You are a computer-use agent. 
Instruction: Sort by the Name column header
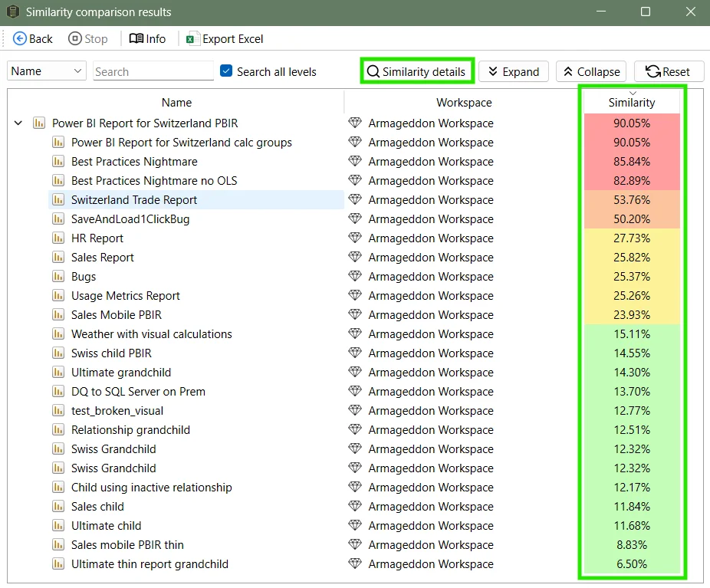[176, 102]
